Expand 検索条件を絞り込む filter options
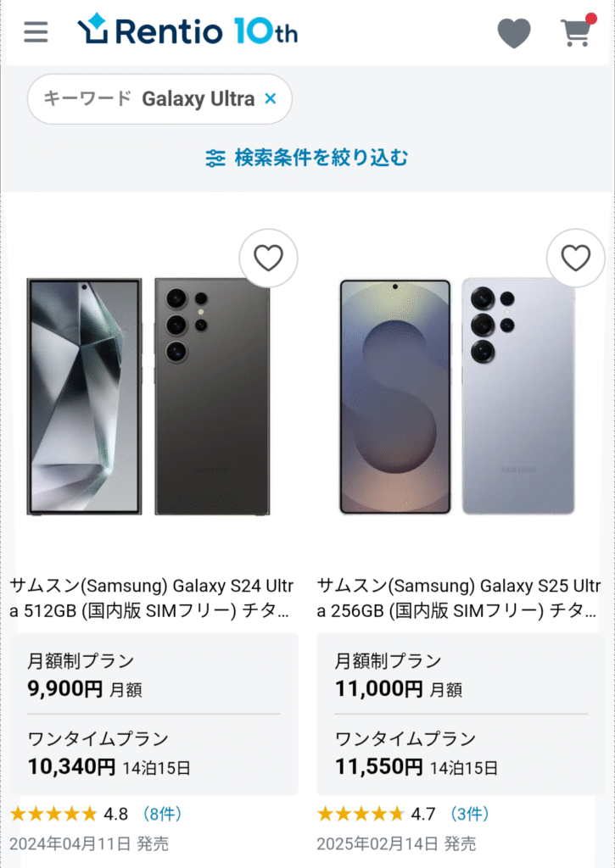This screenshot has width=615, height=868. (307, 158)
